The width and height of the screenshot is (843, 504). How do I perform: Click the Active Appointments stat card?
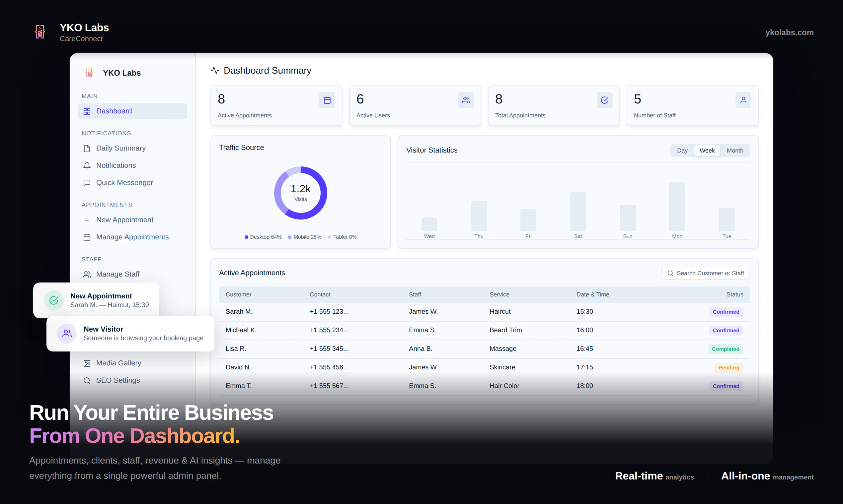pyautogui.click(x=276, y=106)
